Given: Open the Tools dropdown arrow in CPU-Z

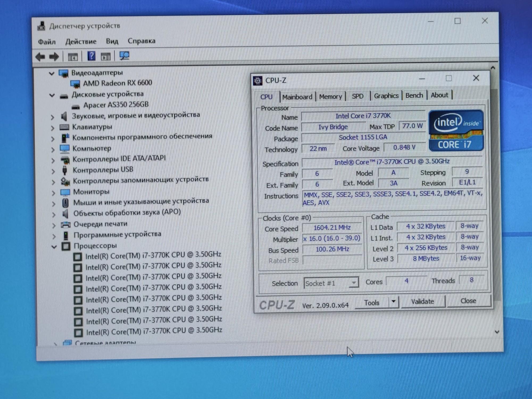Looking at the screenshot, I should 393,302.
